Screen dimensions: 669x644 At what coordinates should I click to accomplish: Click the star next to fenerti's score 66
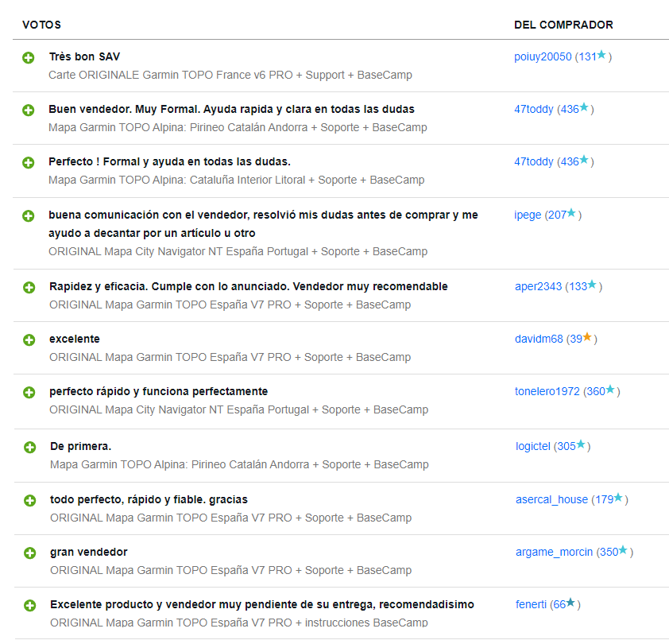[x=570, y=603]
